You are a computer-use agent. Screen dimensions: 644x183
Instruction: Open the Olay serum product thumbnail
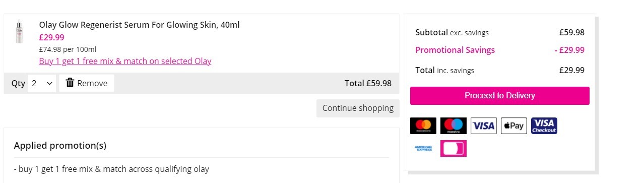[x=19, y=32]
